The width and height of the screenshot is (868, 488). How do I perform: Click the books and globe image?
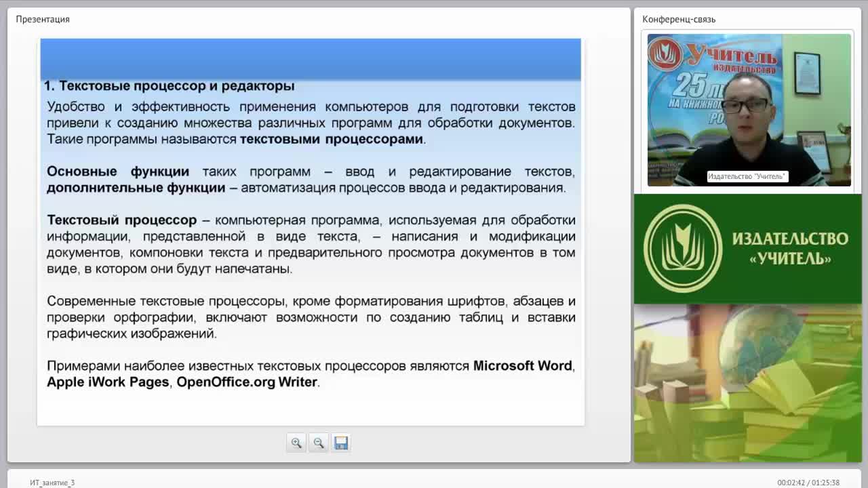click(x=747, y=384)
